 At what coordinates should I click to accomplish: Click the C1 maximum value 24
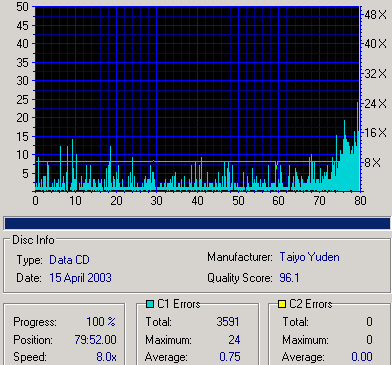coord(234,340)
